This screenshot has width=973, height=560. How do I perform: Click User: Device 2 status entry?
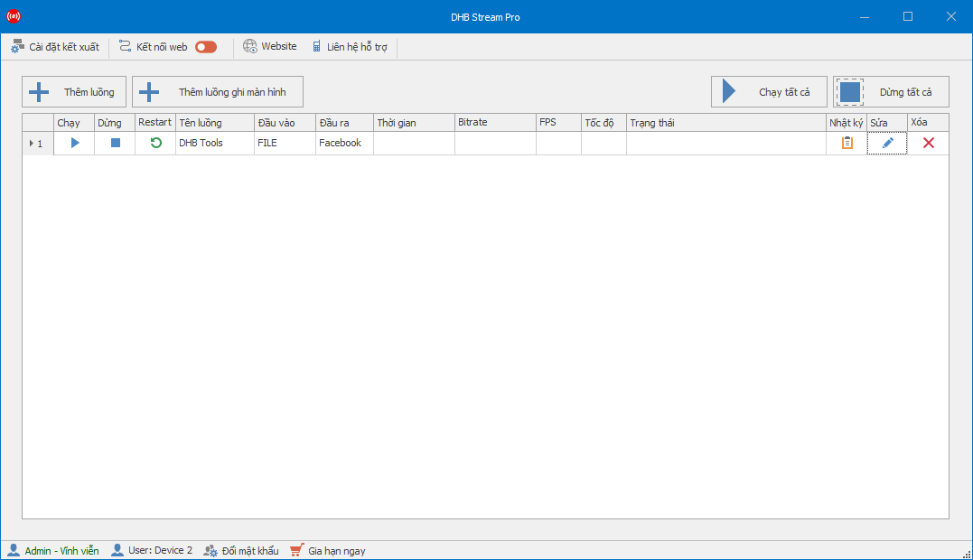[152, 551]
